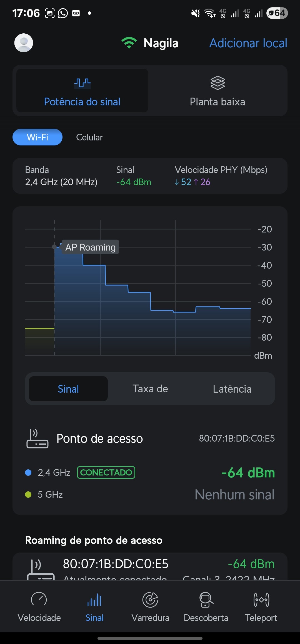The image size is (300, 644).
Task: Tap the CONECTADO status badge
Action: [106, 472]
